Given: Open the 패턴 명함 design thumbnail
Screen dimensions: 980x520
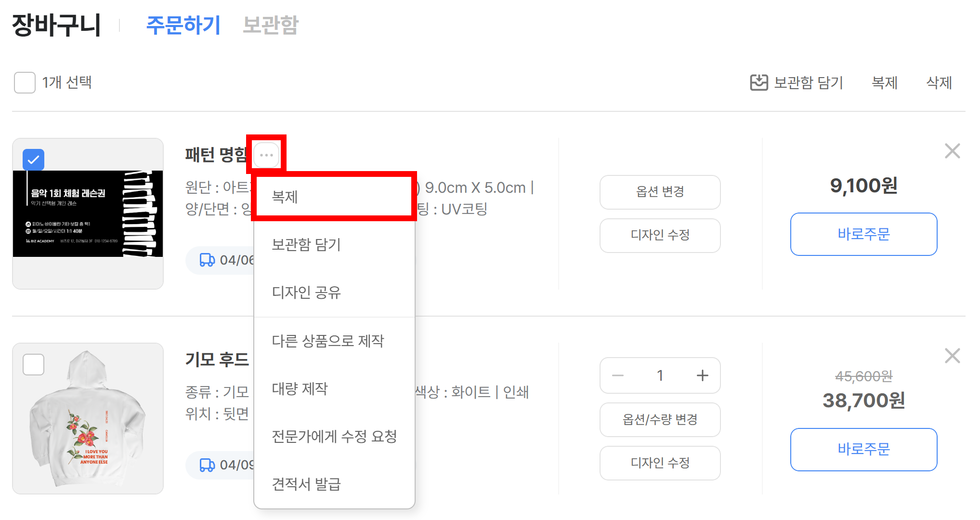Looking at the screenshot, I should pyautogui.click(x=88, y=214).
